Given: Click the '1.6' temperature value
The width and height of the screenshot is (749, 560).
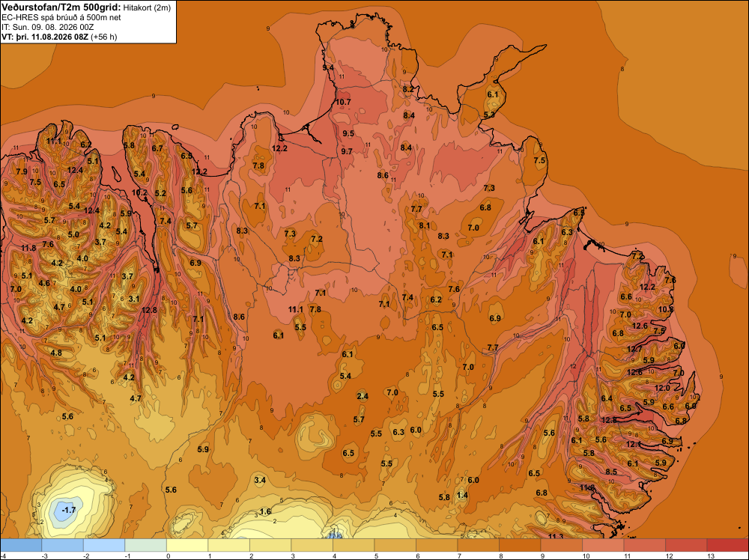Looking at the screenshot, I should coord(265,511).
